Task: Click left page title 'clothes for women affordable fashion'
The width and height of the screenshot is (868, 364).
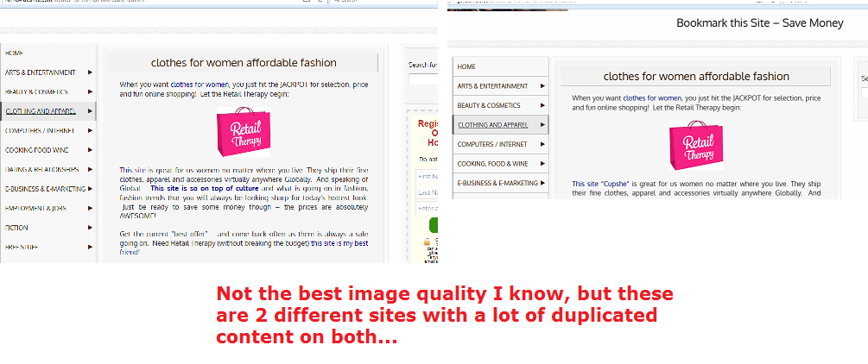Action: click(x=244, y=62)
